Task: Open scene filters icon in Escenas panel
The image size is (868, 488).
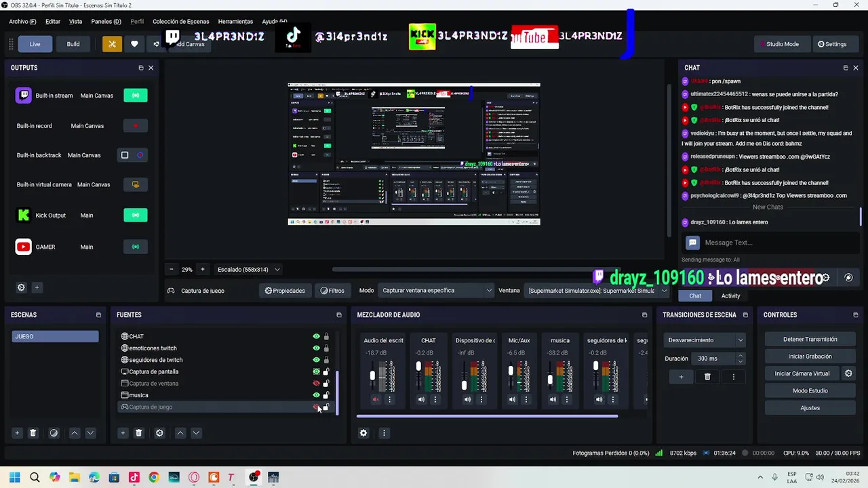Action: coord(54,433)
